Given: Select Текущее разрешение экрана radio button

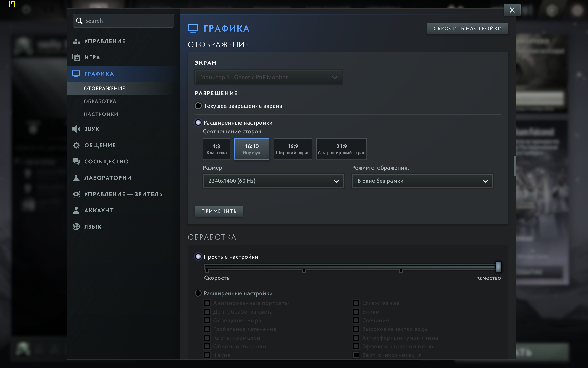Looking at the screenshot, I should click(x=198, y=106).
